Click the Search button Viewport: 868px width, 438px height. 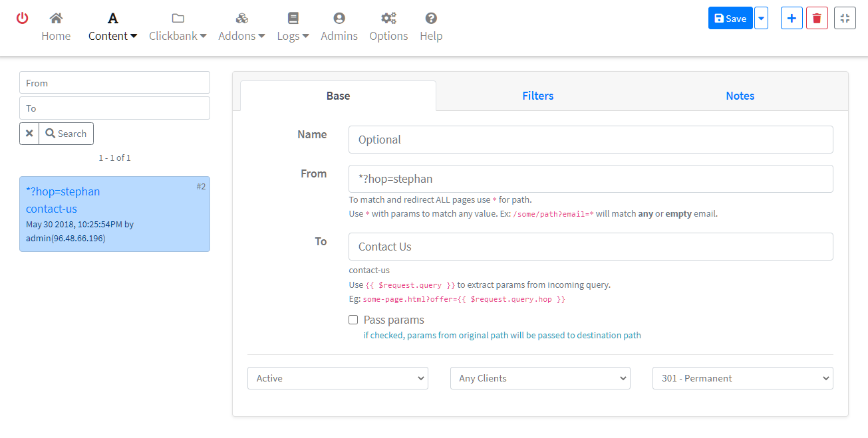pyautogui.click(x=67, y=134)
